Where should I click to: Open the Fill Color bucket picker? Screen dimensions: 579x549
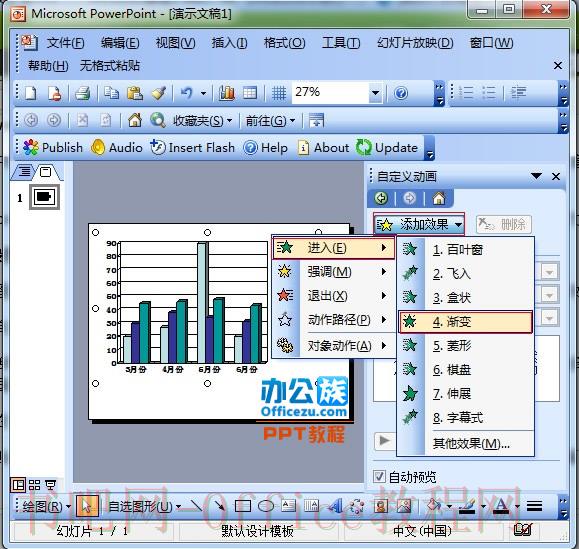[434, 506]
